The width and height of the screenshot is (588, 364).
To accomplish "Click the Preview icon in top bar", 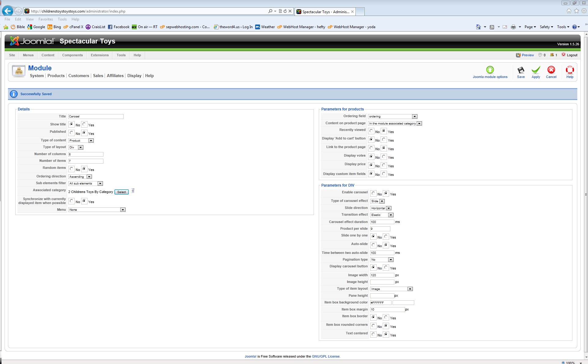I will click(518, 55).
